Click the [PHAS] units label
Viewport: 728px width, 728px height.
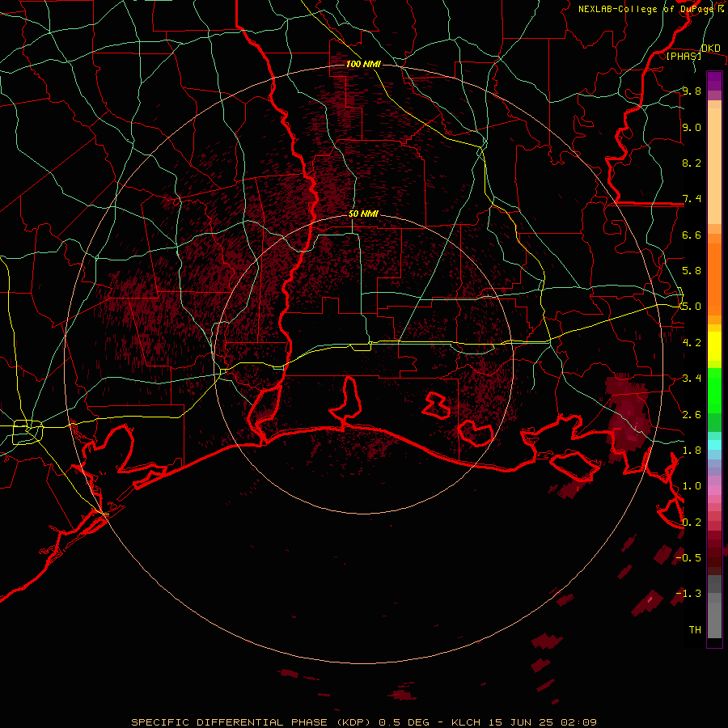684,57
